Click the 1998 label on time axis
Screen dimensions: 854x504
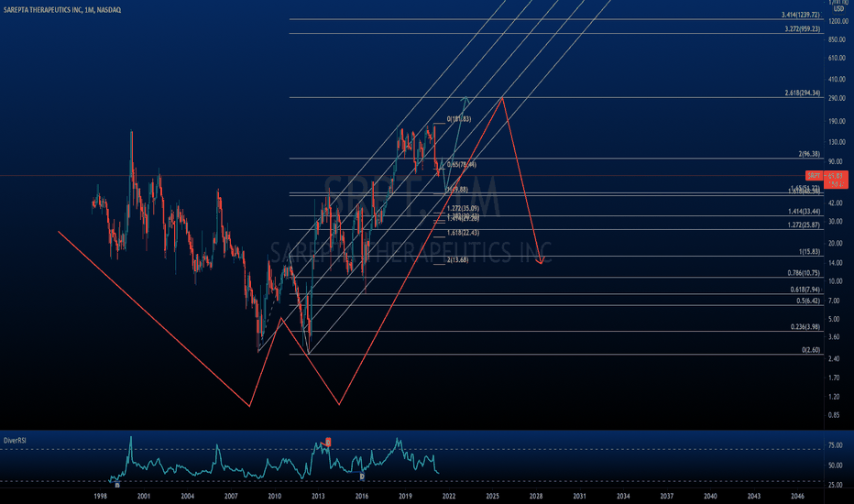tap(100, 497)
